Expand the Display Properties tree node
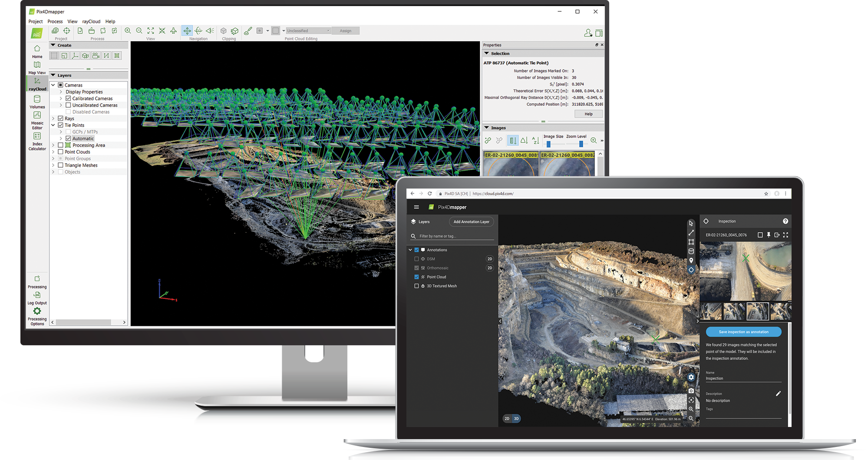Viewport: 868px width, 460px height. (61, 92)
